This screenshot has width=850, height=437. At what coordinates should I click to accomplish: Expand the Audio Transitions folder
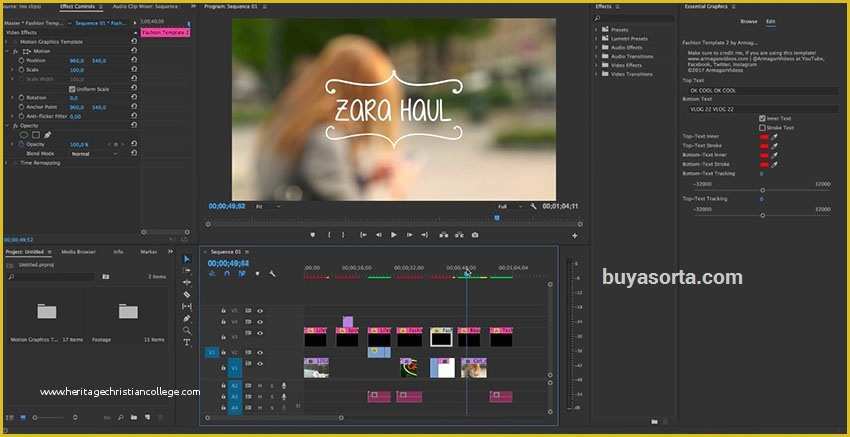(x=596, y=56)
